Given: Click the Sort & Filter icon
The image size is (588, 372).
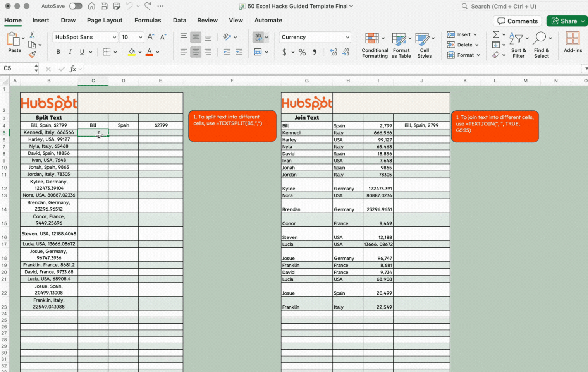Looking at the screenshot, I should [518, 45].
